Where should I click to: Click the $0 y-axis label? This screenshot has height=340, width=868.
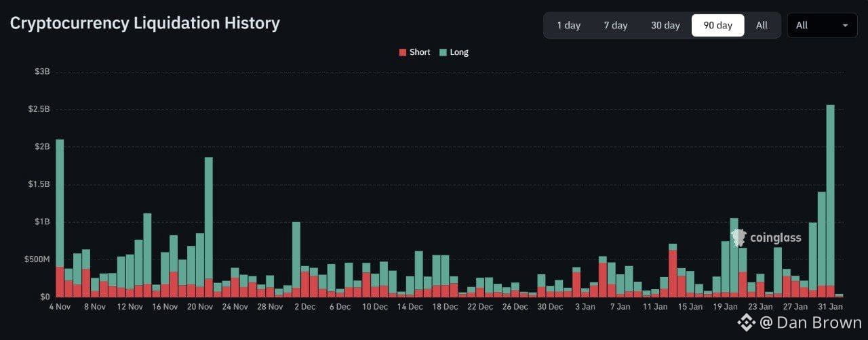pos(45,297)
